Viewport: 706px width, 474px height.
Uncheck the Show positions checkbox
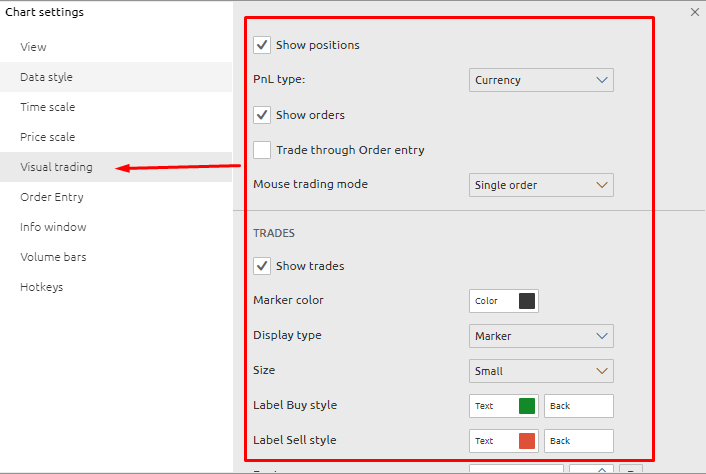click(262, 45)
